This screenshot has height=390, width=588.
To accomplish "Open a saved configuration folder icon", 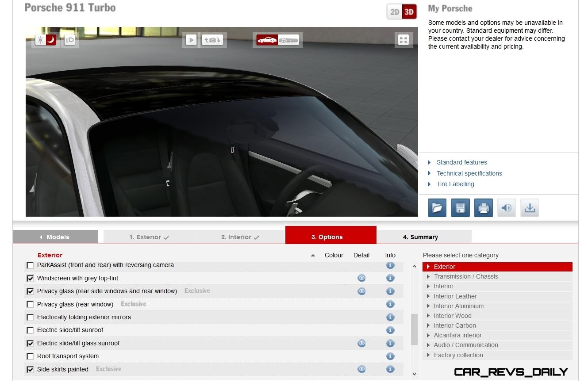I will 437,208.
